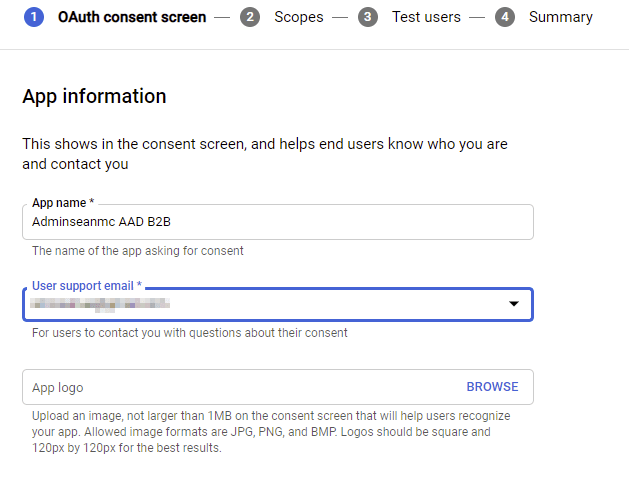Image resolution: width=629 pixels, height=487 pixels.
Task: Go to the OAuth consent screen step
Action: pyautogui.click(x=131, y=17)
